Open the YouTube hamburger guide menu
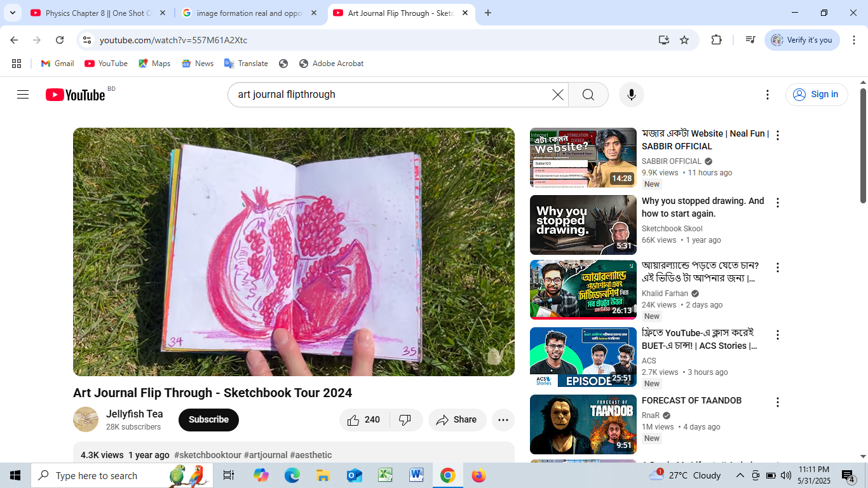868x488 pixels. (23, 95)
